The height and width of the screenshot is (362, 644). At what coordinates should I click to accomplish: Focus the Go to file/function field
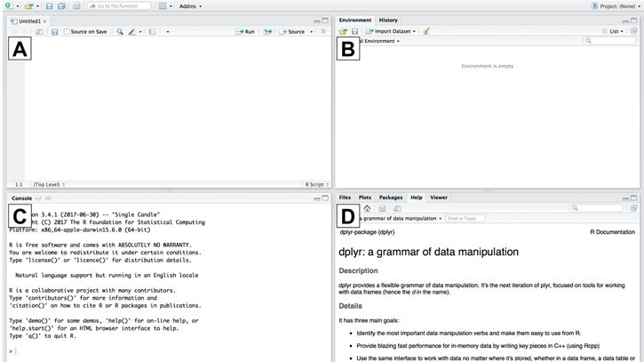pyautogui.click(x=119, y=6)
